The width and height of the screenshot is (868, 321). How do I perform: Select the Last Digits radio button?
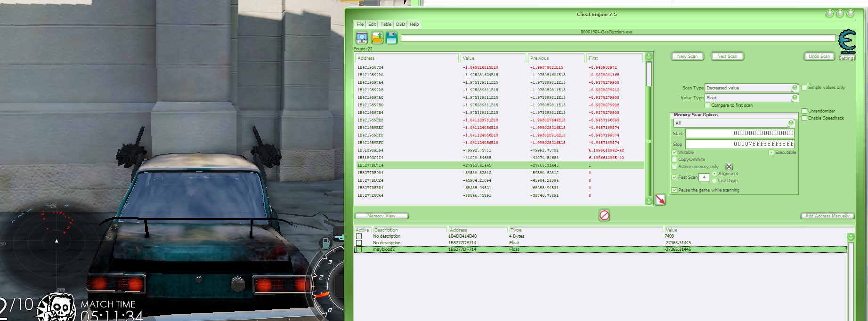714,181
